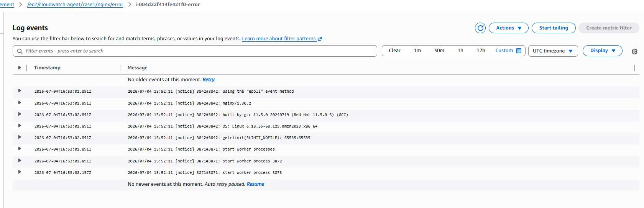Expand the 'using the "epoll" event method' row
Image resolution: width=644 pixels, height=208 pixels.
coord(20,91)
